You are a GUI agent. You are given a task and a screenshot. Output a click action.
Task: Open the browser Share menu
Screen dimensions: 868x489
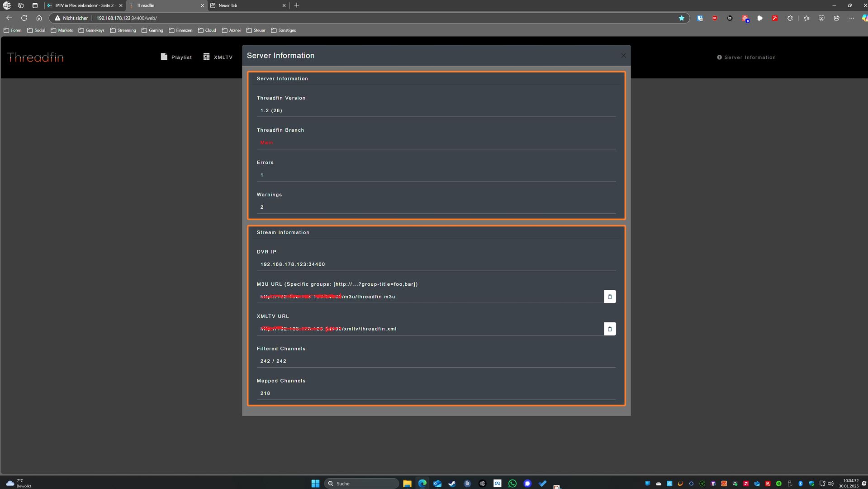coord(836,18)
